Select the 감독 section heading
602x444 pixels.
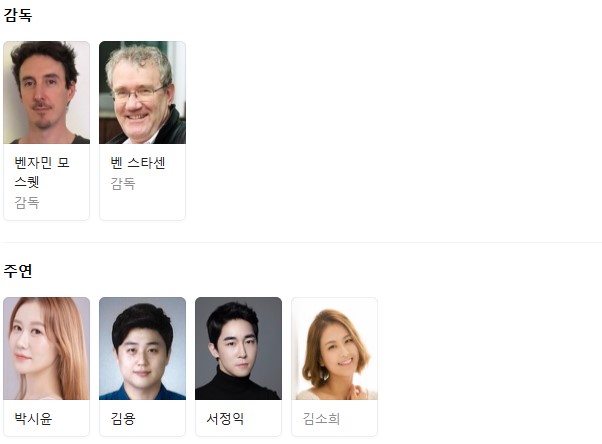(x=18, y=15)
